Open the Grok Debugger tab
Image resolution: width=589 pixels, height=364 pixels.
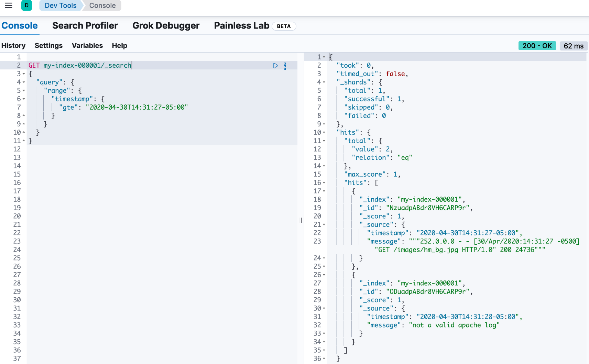(x=166, y=26)
